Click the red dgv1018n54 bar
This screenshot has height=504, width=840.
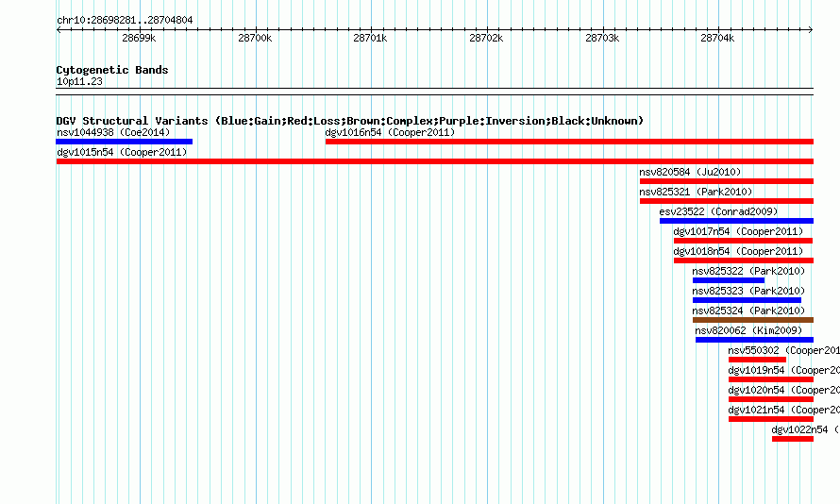click(x=744, y=260)
